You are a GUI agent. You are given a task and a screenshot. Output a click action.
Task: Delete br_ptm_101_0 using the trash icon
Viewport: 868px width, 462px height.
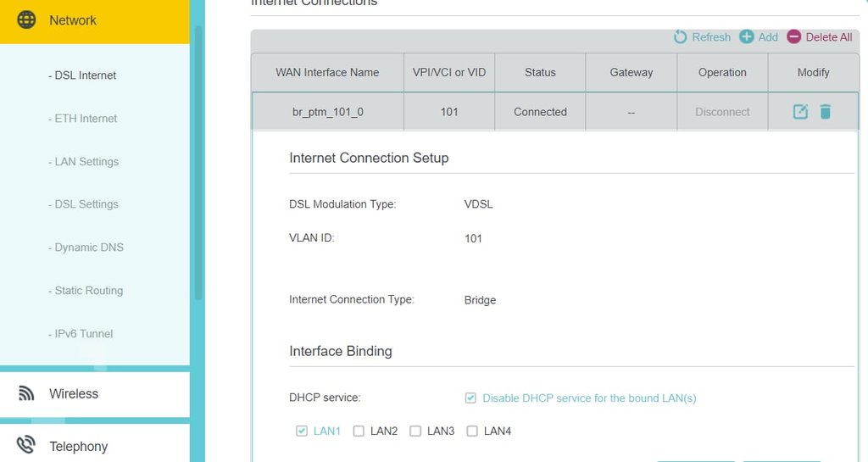coord(826,112)
